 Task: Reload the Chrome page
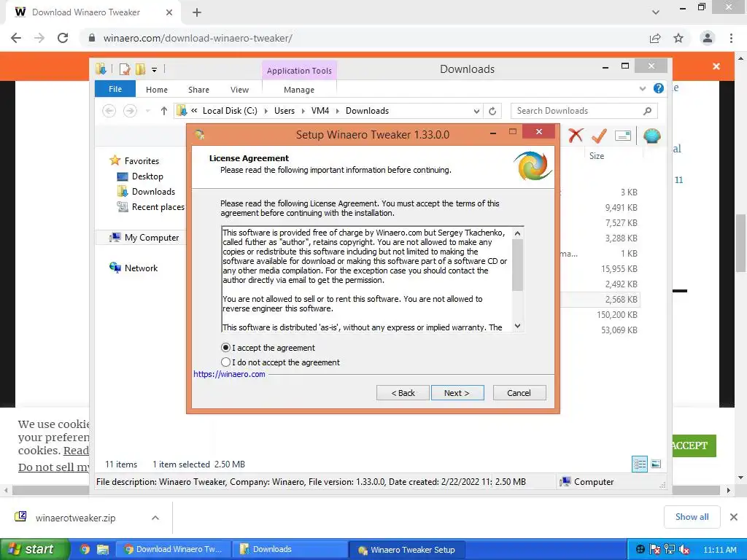click(63, 38)
